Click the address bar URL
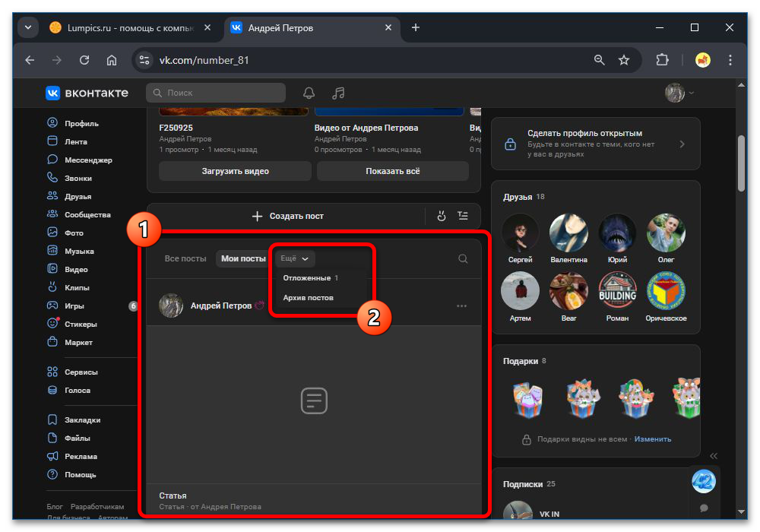Screen dimensions: 760x532 point(204,60)
